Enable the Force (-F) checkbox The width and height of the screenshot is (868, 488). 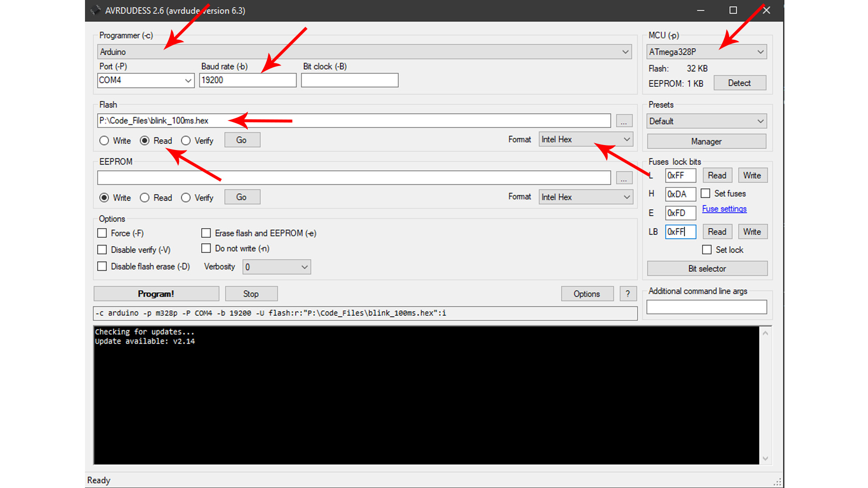pos(102,233)
